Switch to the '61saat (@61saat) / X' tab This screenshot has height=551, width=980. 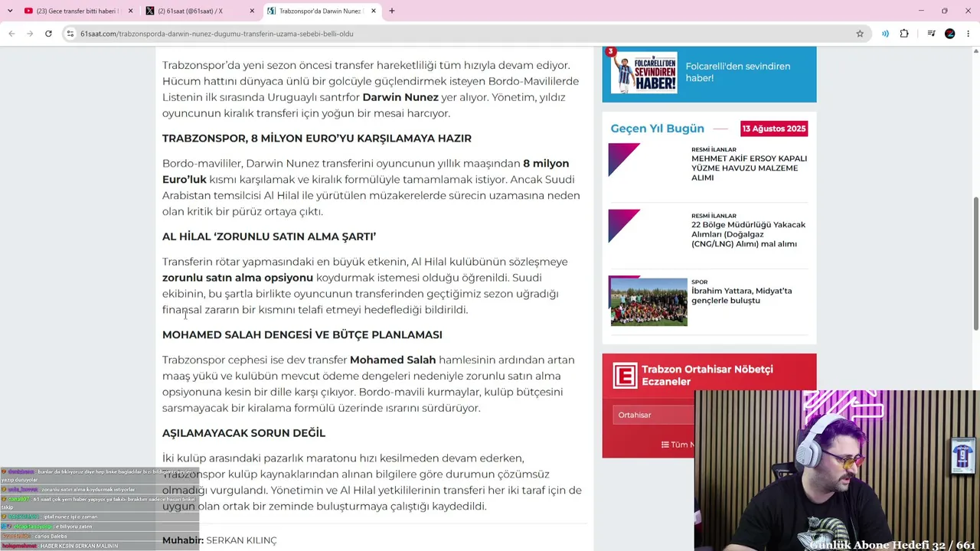coord(199,11)
